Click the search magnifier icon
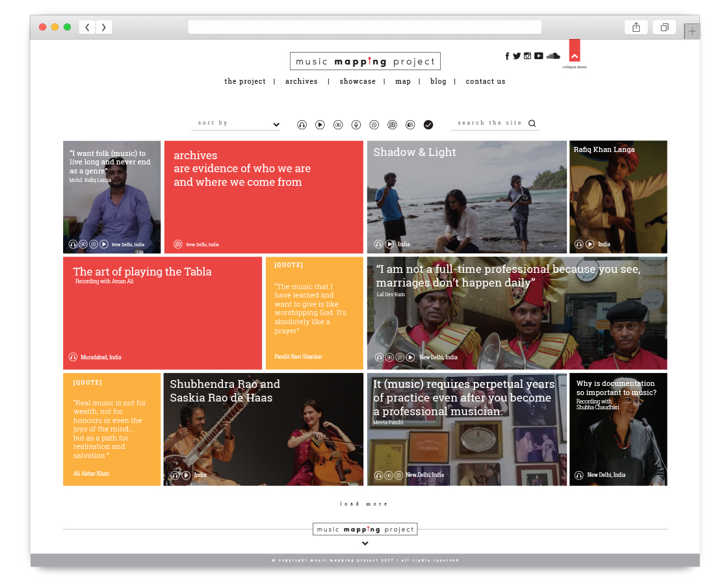The height and width of the screenshot is (588, 728). [x=532, y=123]
